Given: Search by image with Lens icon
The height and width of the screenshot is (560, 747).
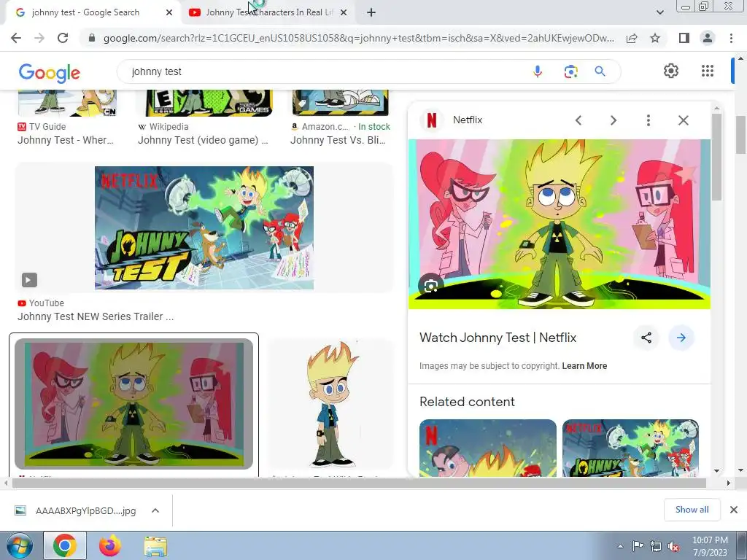Looking at the screenshot, I should 570,71.
